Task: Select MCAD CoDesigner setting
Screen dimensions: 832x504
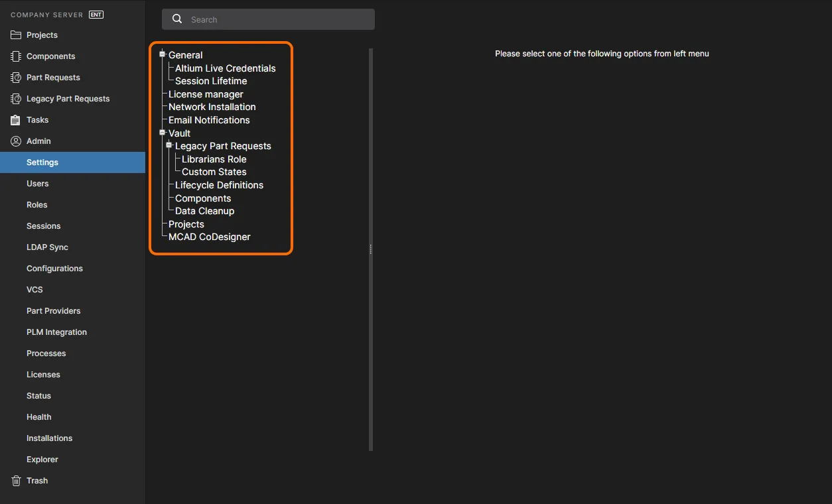Action: point(209,237)
